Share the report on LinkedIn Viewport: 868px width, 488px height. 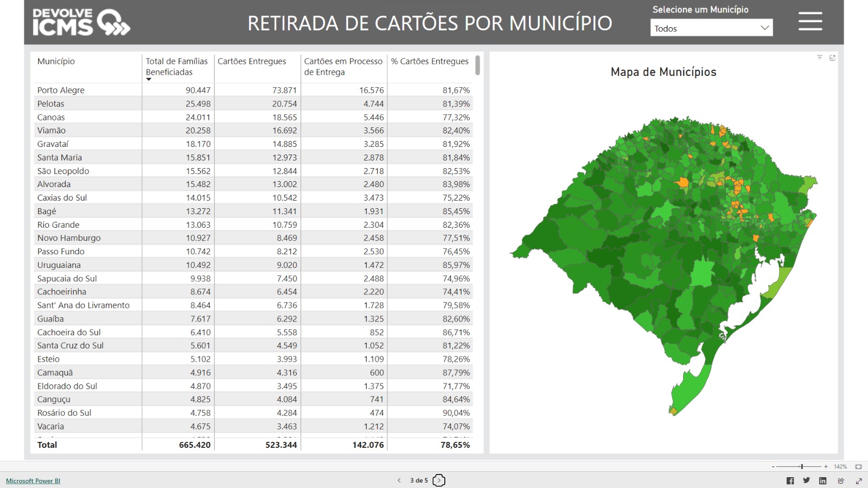coord(822,481)
